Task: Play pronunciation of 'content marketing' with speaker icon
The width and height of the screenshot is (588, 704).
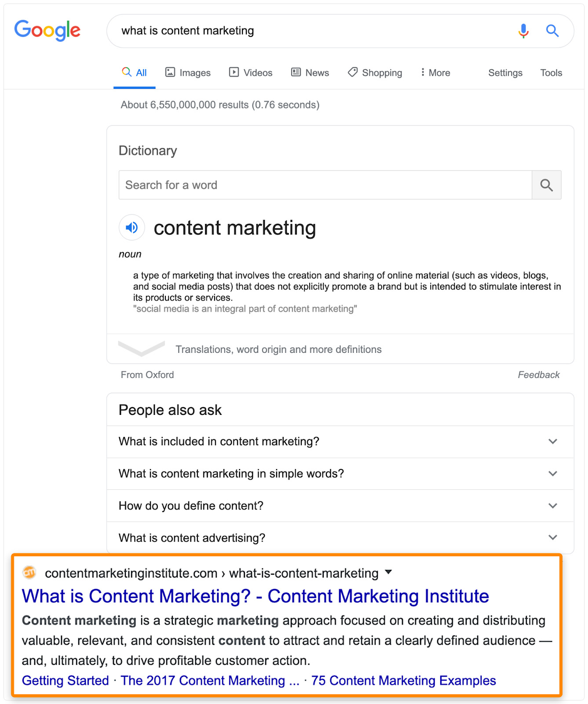Action: (131, 227)
